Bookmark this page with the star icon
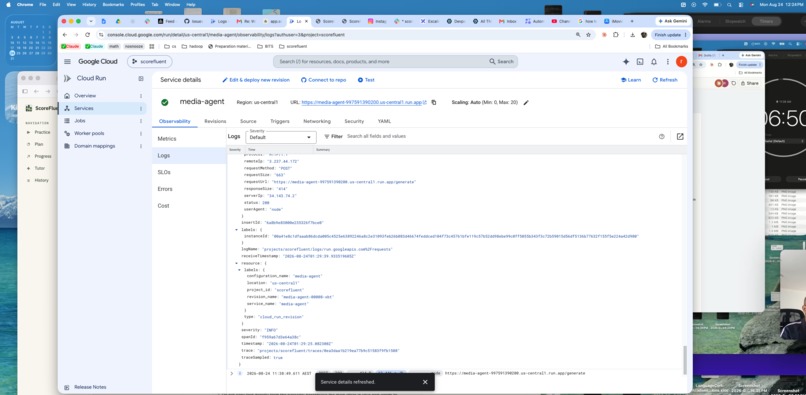 [x=588, y=34]
